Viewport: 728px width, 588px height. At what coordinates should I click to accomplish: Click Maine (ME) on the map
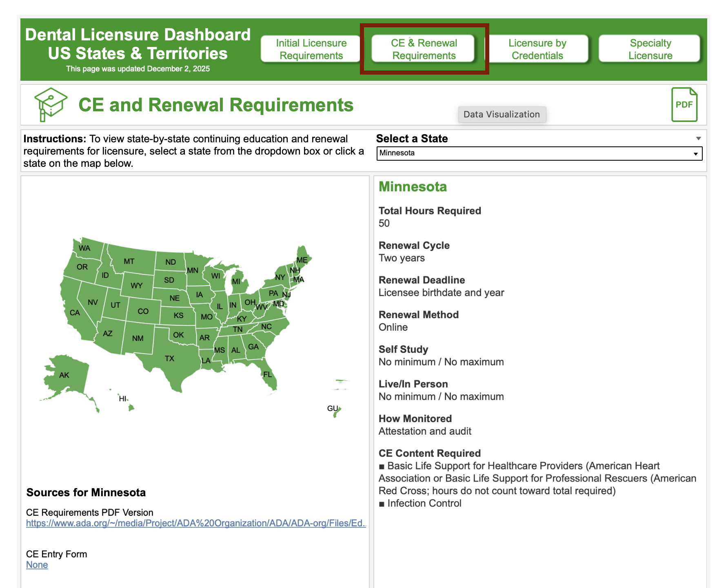click(302, 260)
